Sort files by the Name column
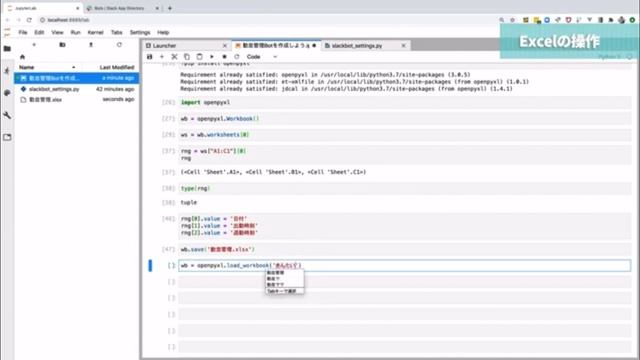 (x=27, y=67)
